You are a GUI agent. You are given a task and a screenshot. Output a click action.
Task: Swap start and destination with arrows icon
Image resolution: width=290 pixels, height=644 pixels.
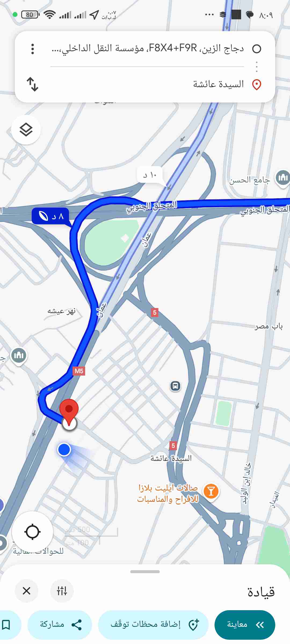click(x=32, y=84)
